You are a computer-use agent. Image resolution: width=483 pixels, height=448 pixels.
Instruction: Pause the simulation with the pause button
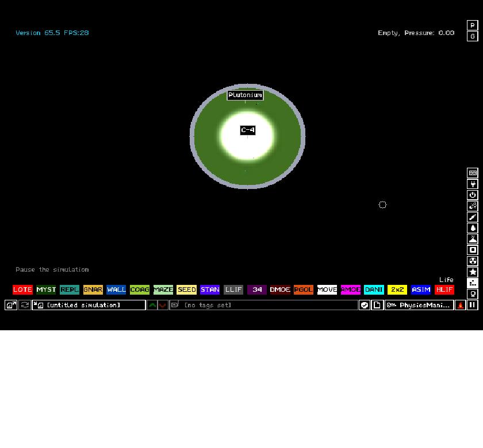(x=473, y=305)
